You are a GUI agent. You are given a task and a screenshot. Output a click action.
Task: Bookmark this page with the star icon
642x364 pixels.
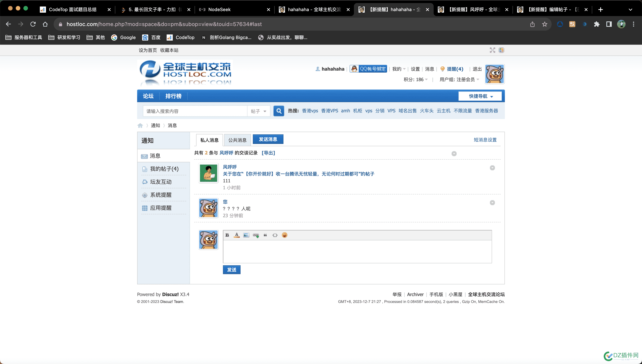click(545, 24)
